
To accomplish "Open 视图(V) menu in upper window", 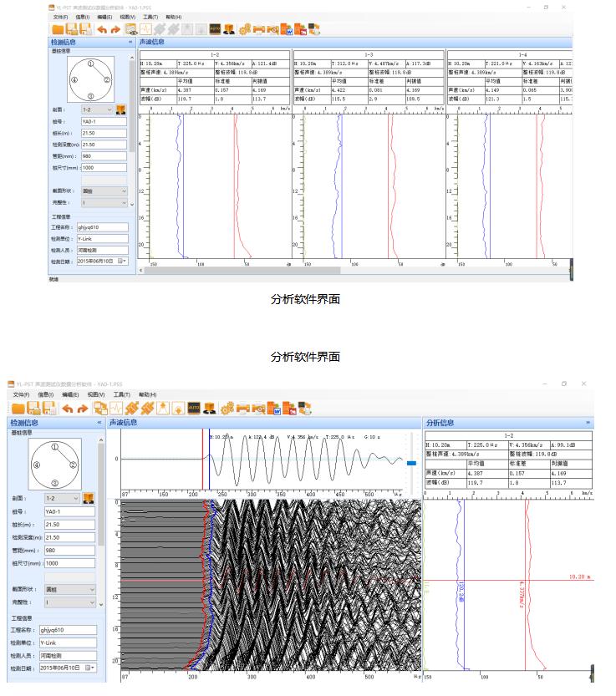I will pos(128,17).
